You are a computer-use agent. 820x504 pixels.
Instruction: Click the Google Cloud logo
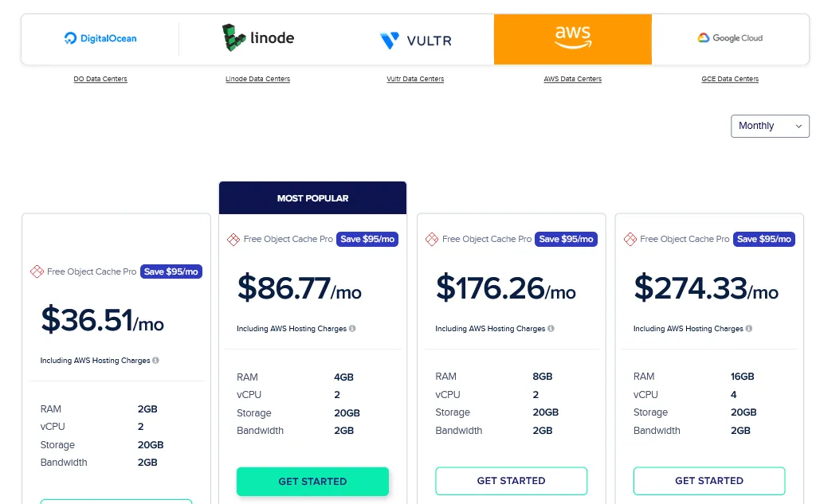pos(729,37)
